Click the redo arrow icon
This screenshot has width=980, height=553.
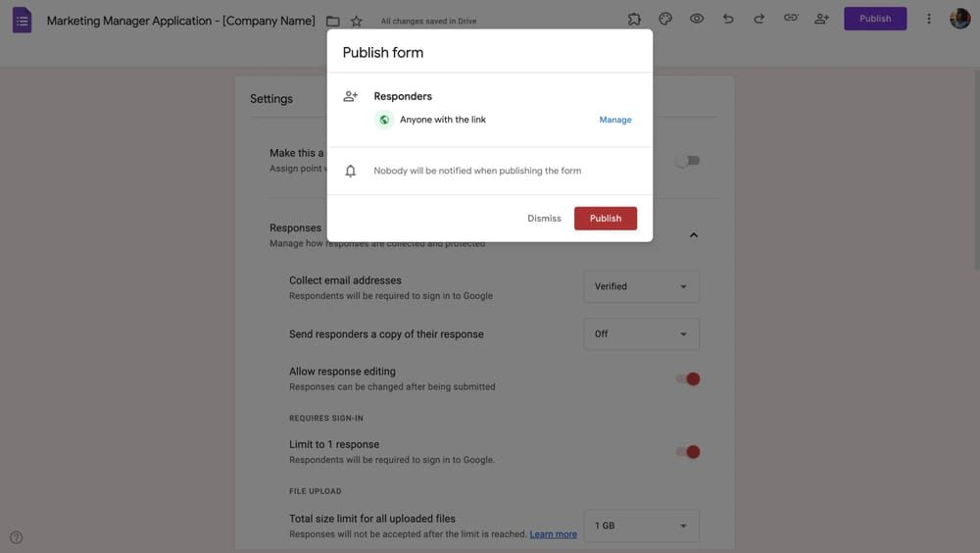point(759,19)
